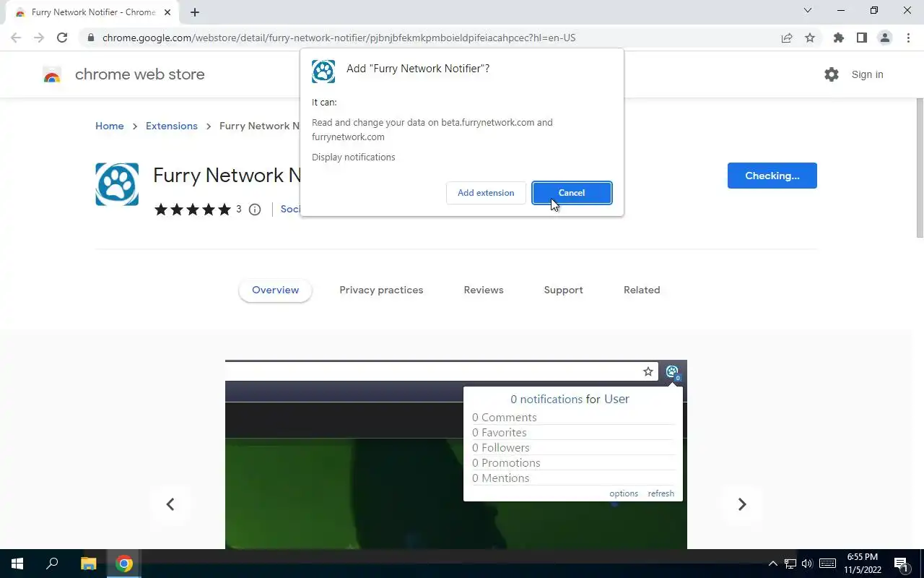The image size is (924, 578).
Task: Show next screenshot with right arrow
Action: click(x=742, y=504)
